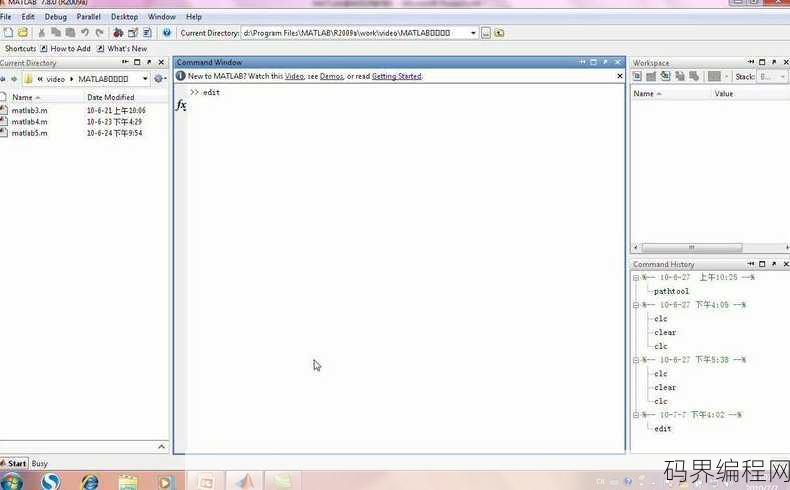790x490 pixels.
Task: Click the Open file toolbar icon
Action: (x=23, y=33)
